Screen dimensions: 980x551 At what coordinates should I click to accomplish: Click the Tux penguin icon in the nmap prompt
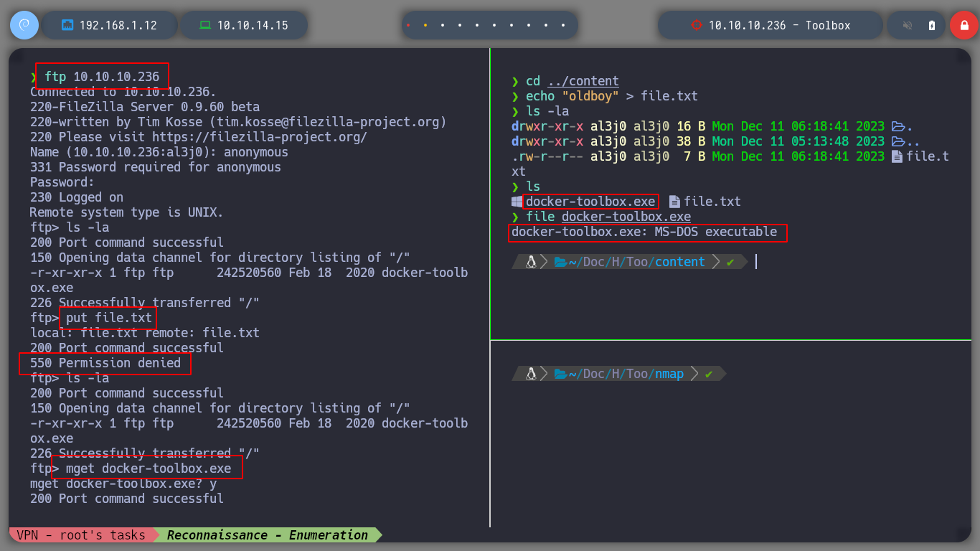(531, 374)
